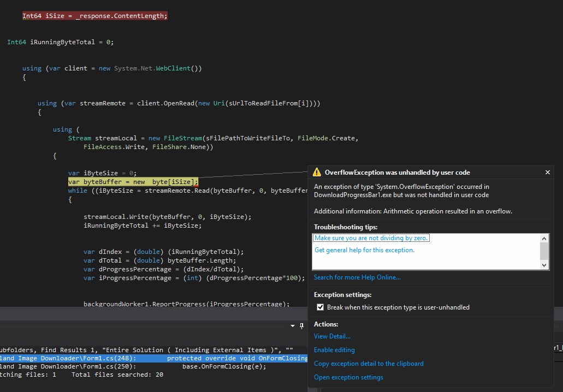Screen dimensions: 563x392
Task: Click the Find Results header line 'Entire Solution'
Action: (146, 350)
